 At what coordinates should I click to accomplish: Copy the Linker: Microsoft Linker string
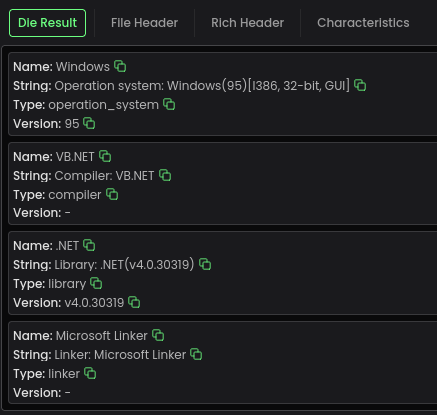point(196,354)
